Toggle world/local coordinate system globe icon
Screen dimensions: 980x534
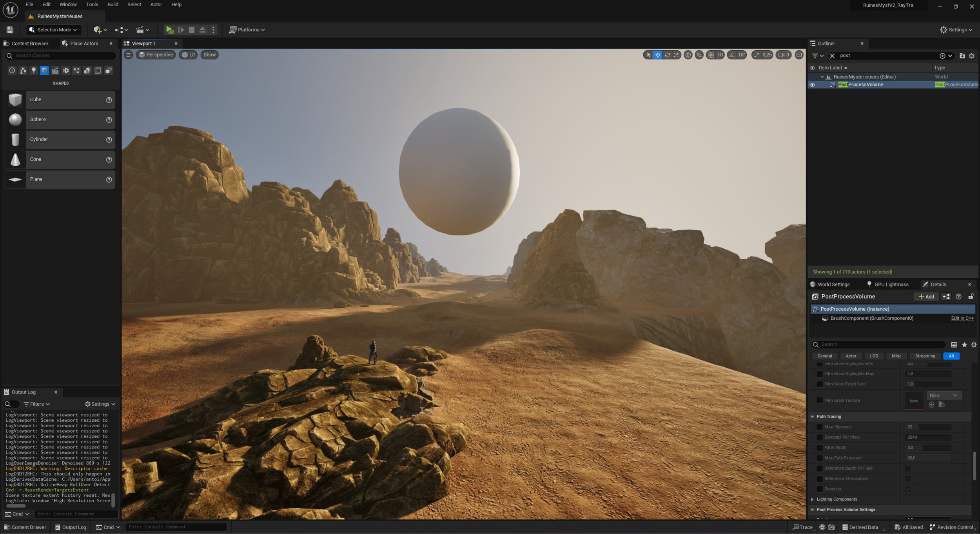pyautogui.click(x=688, y=55)
